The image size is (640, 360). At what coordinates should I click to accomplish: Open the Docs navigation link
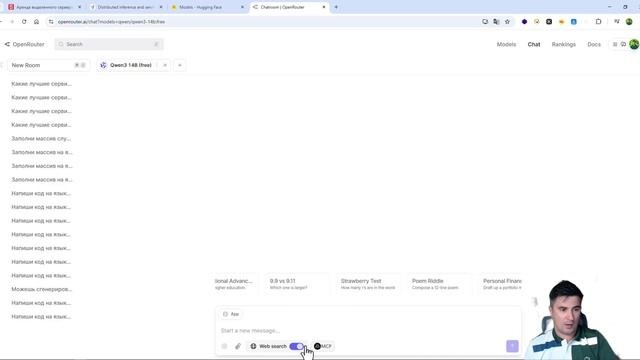(594, 44)
